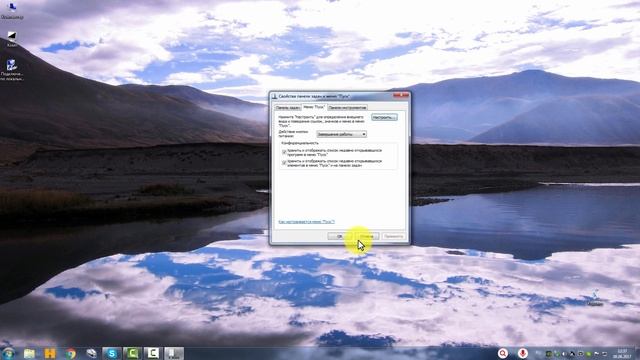This screenshot has width=640, height=360.
Task: Open Skype from the taskbar
Action: point(111,353)
